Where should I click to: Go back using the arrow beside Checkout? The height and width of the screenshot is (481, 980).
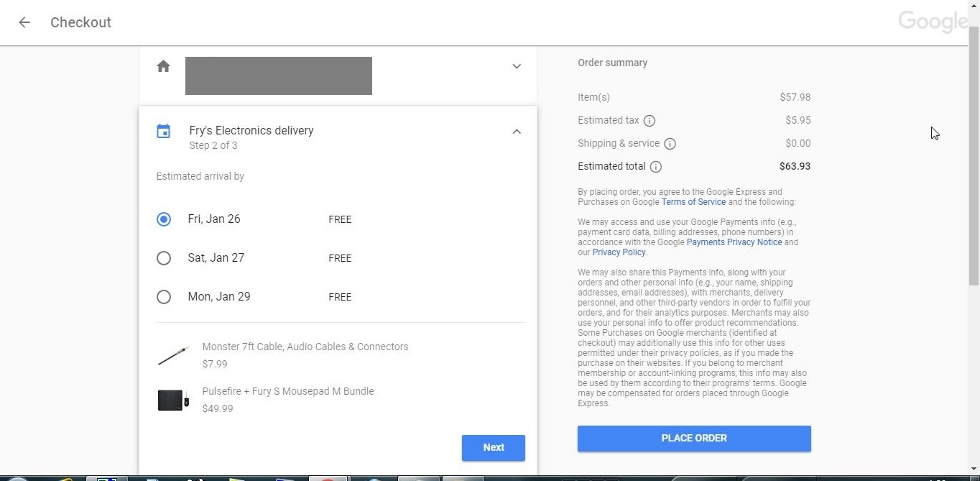(x=24, y=22)
